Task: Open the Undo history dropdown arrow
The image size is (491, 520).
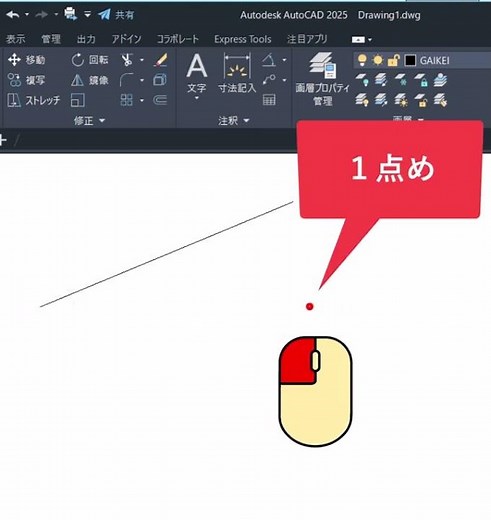Action: tap(27, 15)
